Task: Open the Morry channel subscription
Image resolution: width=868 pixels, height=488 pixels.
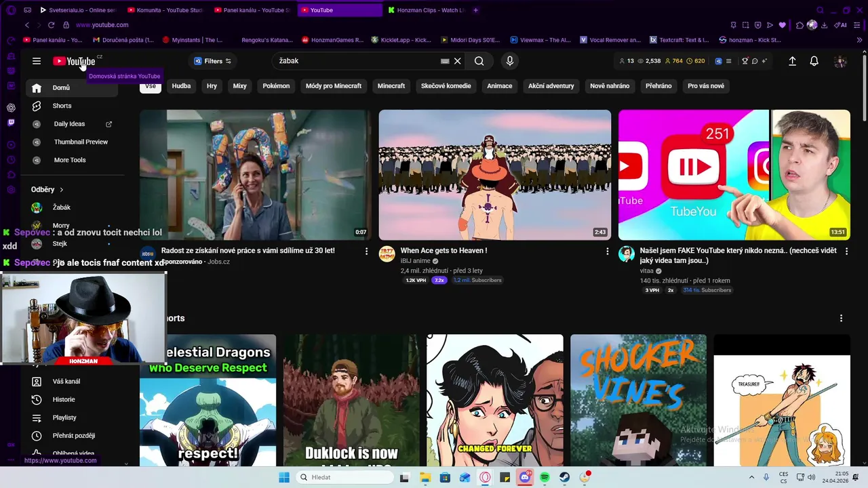Action: point(72,225)
